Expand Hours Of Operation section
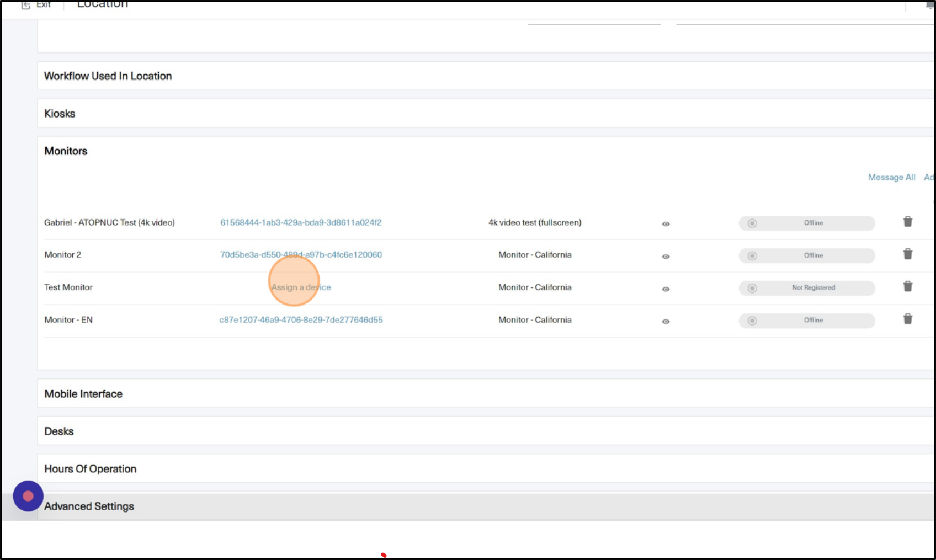 486,469
